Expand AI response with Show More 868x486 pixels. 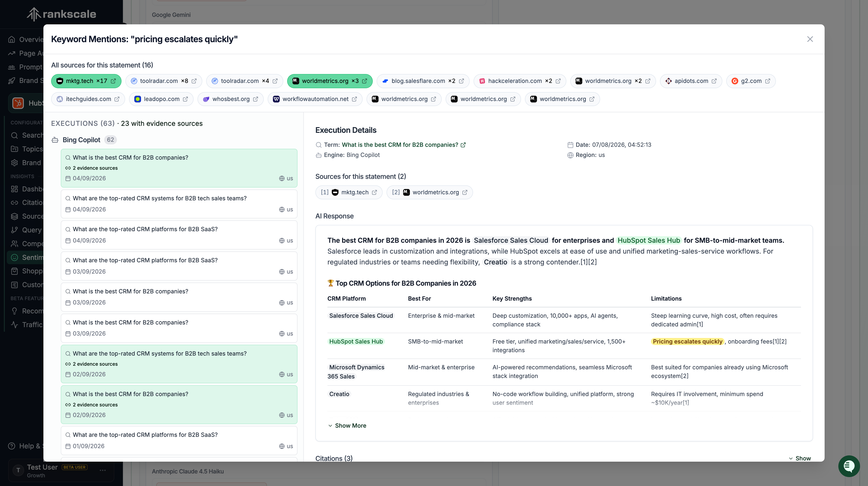[347, 425]
